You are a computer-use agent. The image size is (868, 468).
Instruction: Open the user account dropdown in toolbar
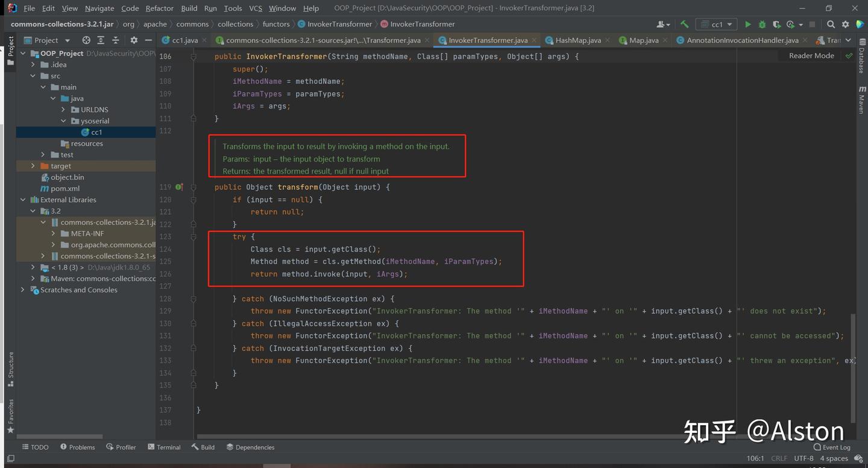pyautogui.click(x=663, y=24)
